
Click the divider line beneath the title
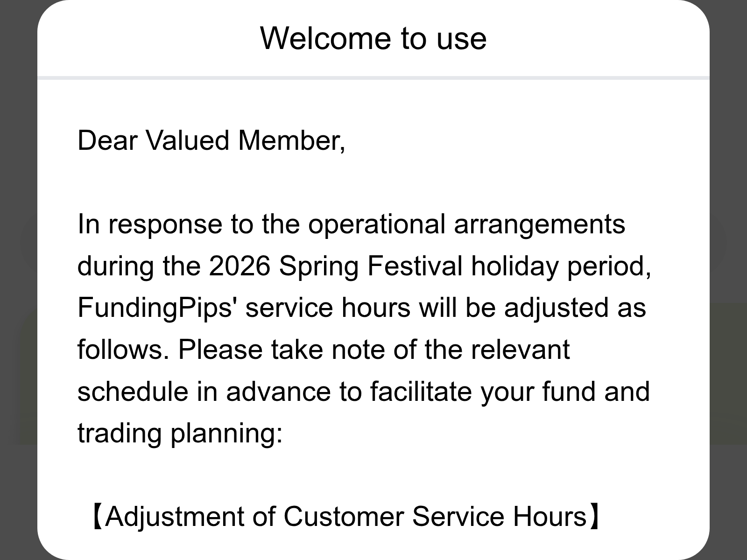[373, 78]
